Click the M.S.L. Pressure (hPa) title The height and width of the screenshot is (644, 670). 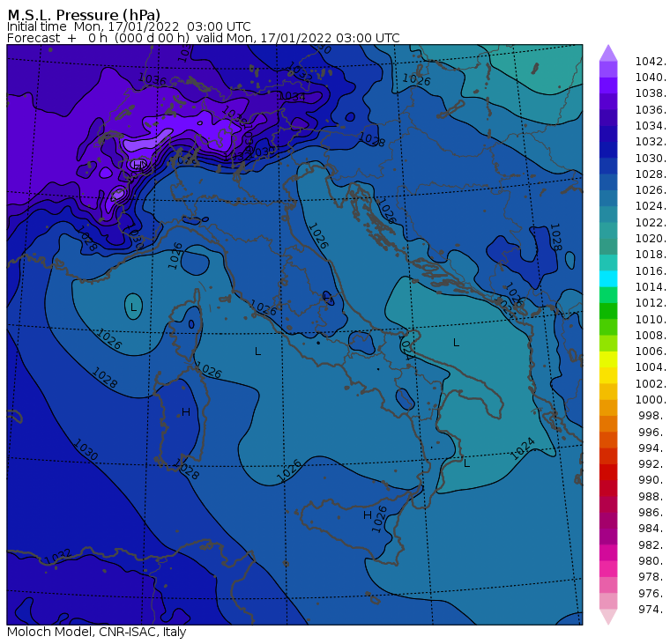pos(84,15)
